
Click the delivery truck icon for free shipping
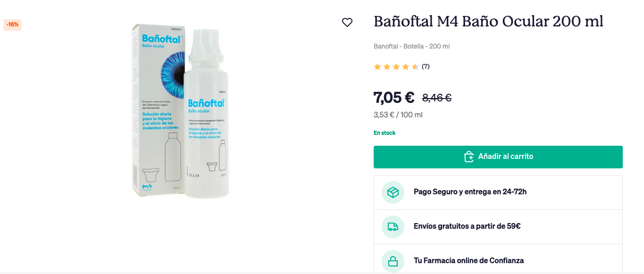393,227
